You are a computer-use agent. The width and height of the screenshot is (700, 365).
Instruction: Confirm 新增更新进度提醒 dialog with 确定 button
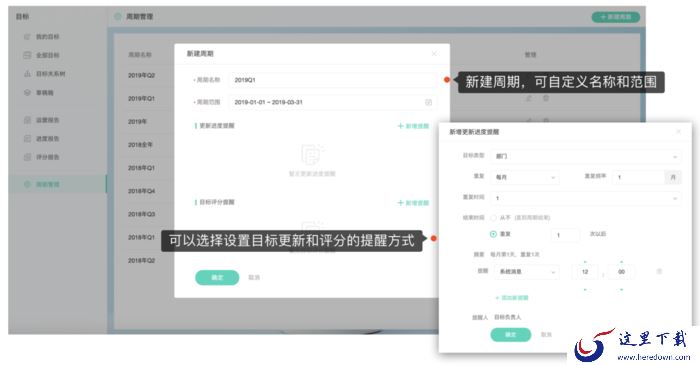click(511, 335)
